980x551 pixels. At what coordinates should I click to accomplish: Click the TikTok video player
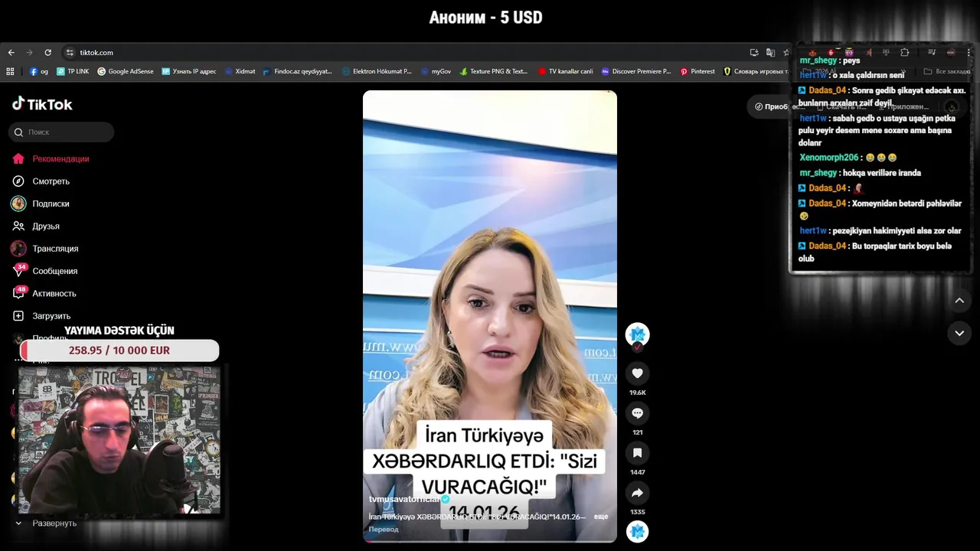coord(490,316)
